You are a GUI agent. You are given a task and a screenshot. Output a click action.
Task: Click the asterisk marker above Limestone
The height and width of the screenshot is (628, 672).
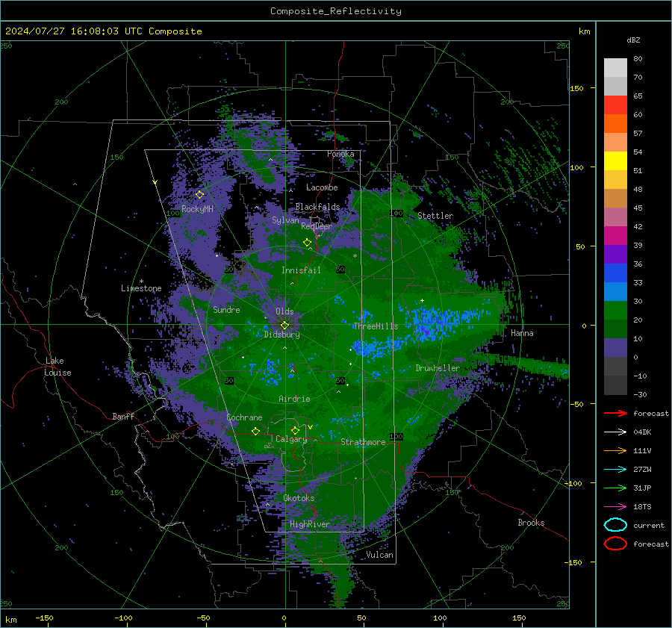[x=141, y=282]
